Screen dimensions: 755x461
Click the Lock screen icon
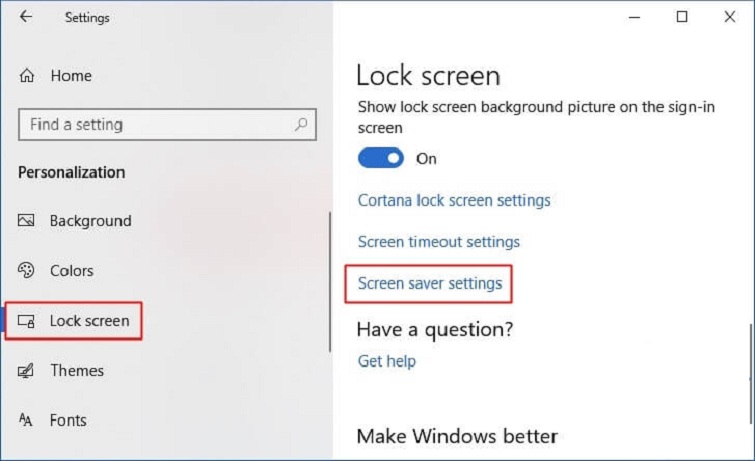27,321
